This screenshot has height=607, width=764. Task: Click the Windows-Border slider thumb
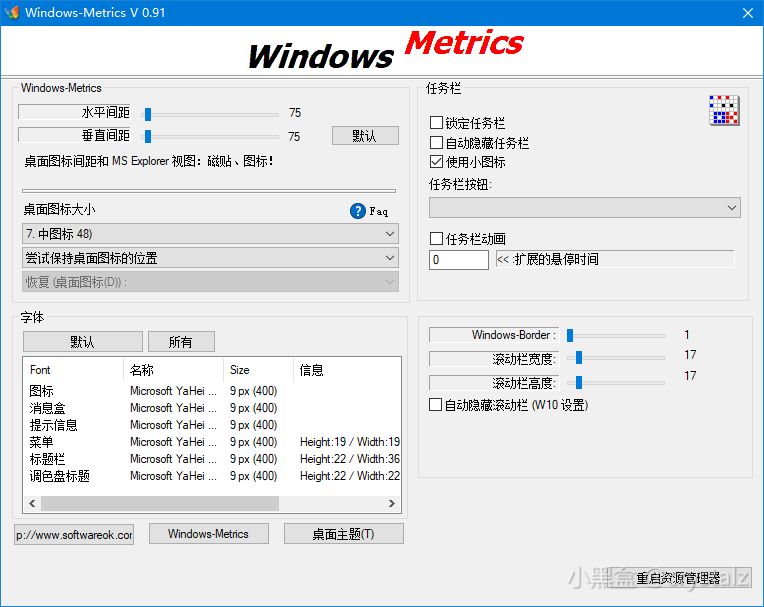pyautogui.click(x=570, y=335)
